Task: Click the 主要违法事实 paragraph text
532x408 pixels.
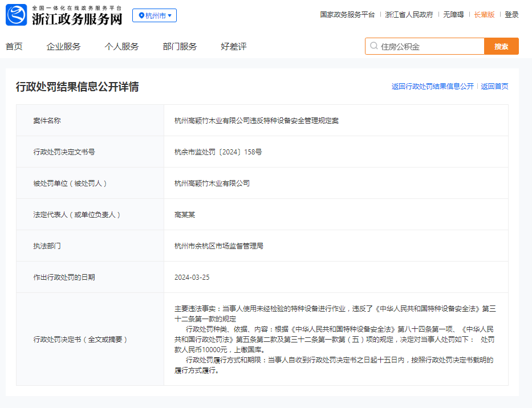Action: pos(335,314)
